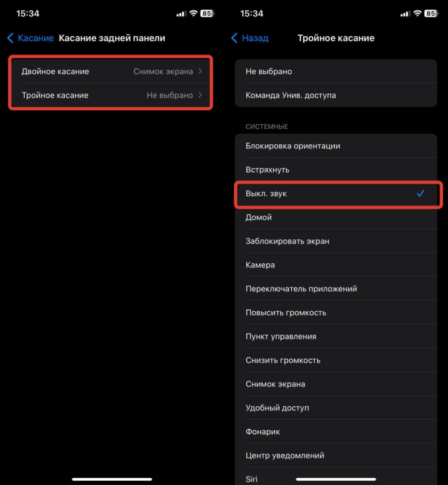Viewport: 448px width, 485px height.
Task: Choose the Фонарик action
Action: point(335,432)
